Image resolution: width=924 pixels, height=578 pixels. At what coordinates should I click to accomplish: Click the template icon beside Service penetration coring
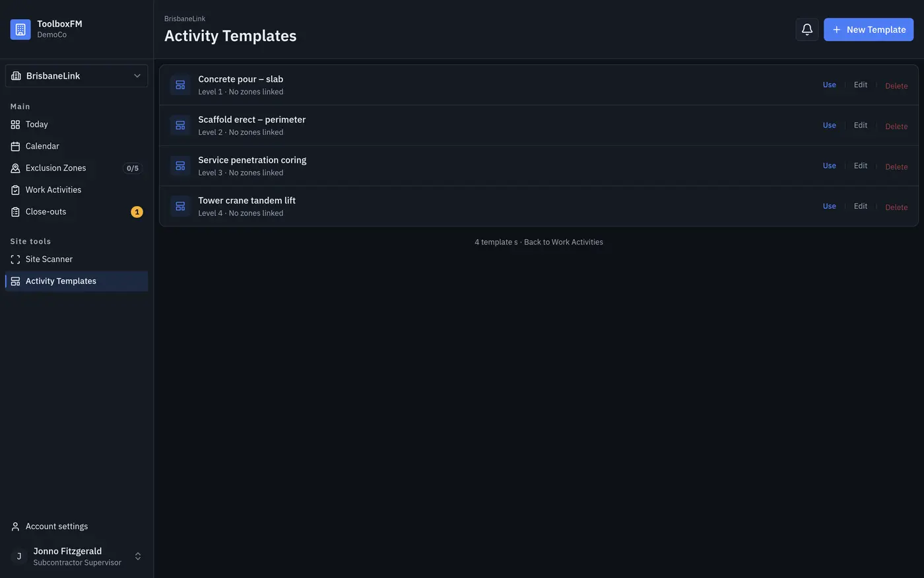pos(180,166)
